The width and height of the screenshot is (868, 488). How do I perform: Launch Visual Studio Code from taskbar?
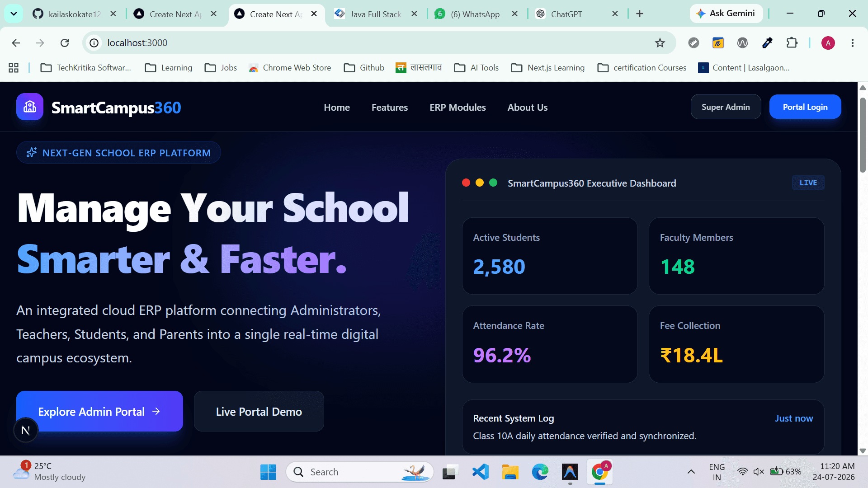pos(480,472)
